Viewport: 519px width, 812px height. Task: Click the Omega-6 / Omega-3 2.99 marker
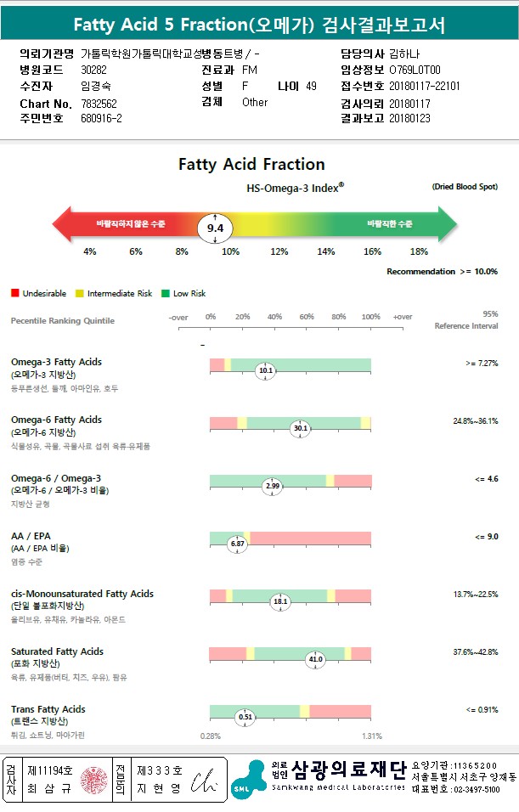(272, 486)
